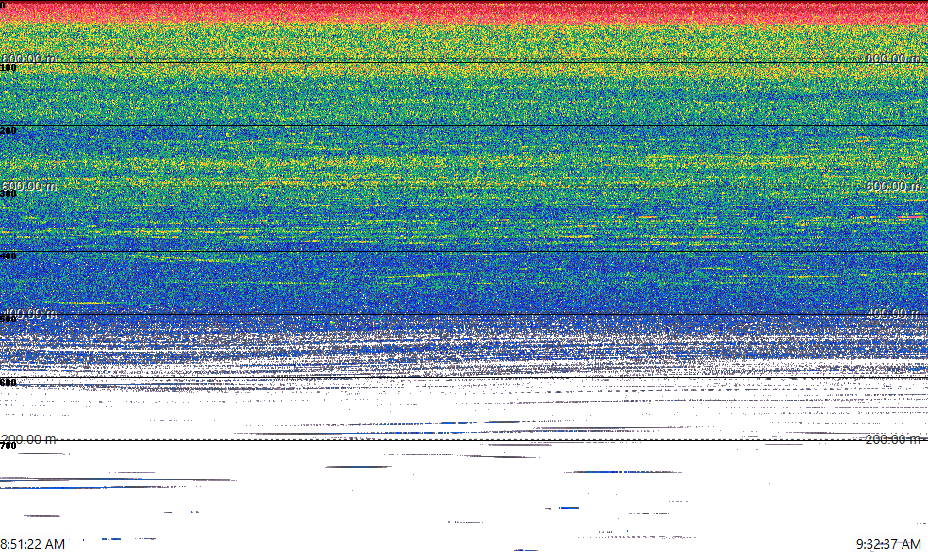Click the 8:51:22 AM start timestamp

click(x=33, y=544)
